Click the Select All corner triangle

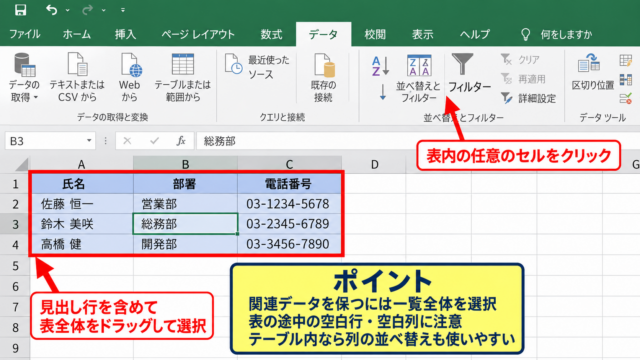tap(21, 164)
